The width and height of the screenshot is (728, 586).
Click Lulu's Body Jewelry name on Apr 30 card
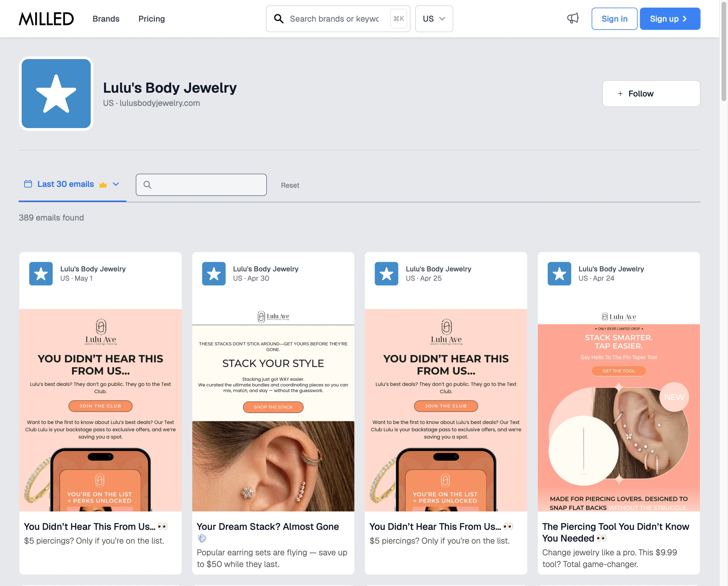pyautogui.click(x=265, y=269)
